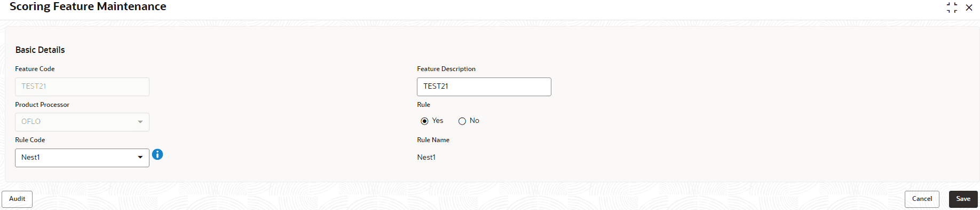Screen dimensions: 980x210
Task: Open the Rule Code combo box showing Nest1
Action: point(82,158)
